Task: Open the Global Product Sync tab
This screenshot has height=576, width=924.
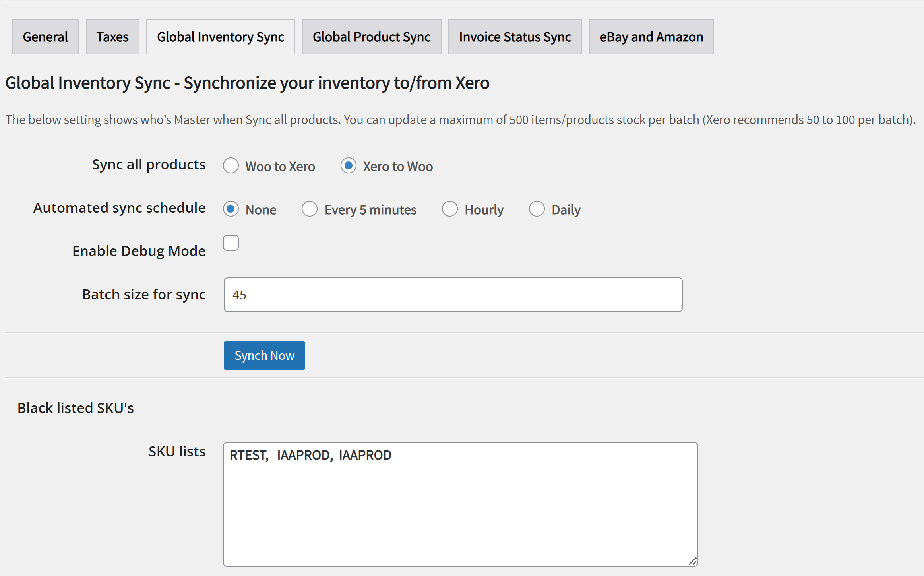Action: (372, 37)
